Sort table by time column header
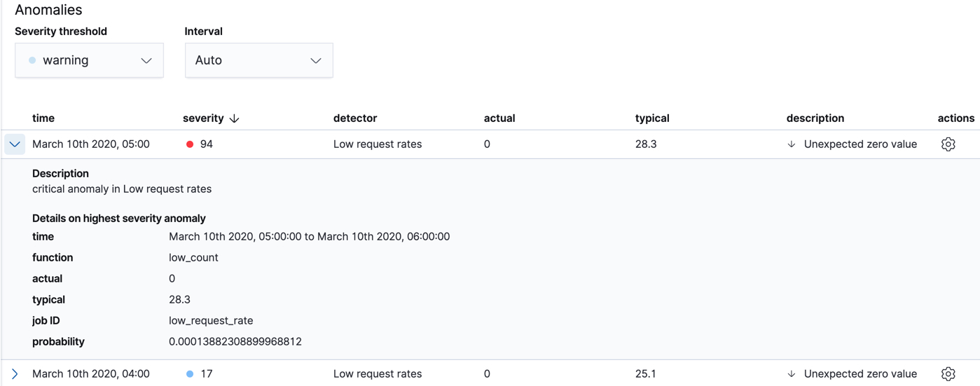980x386 pixels. [x=43, y=118]
